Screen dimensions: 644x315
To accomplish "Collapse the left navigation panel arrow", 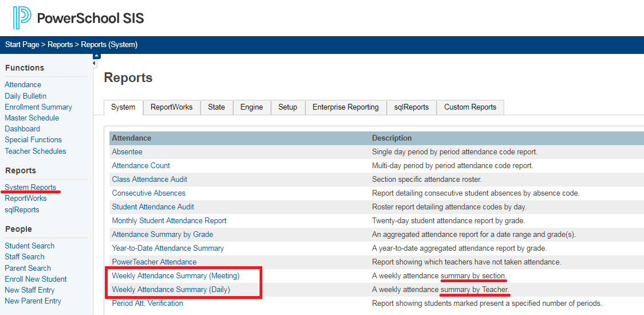I will 95,64.
